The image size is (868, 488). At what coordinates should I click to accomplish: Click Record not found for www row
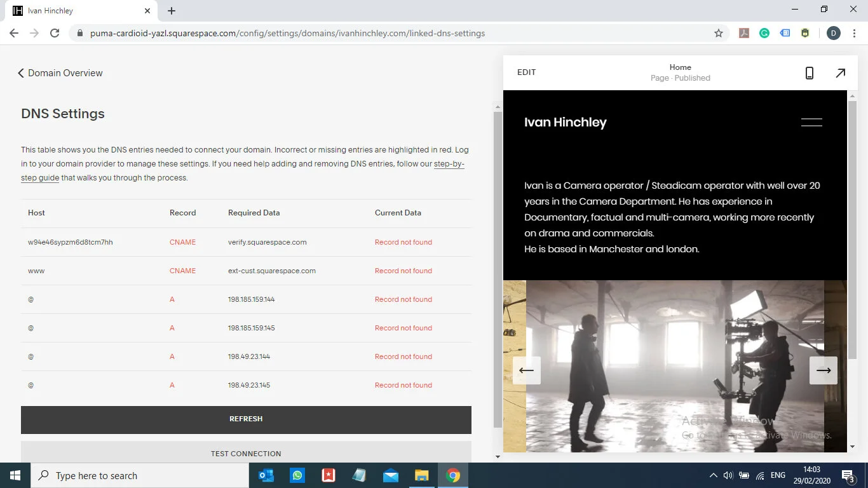403,271
